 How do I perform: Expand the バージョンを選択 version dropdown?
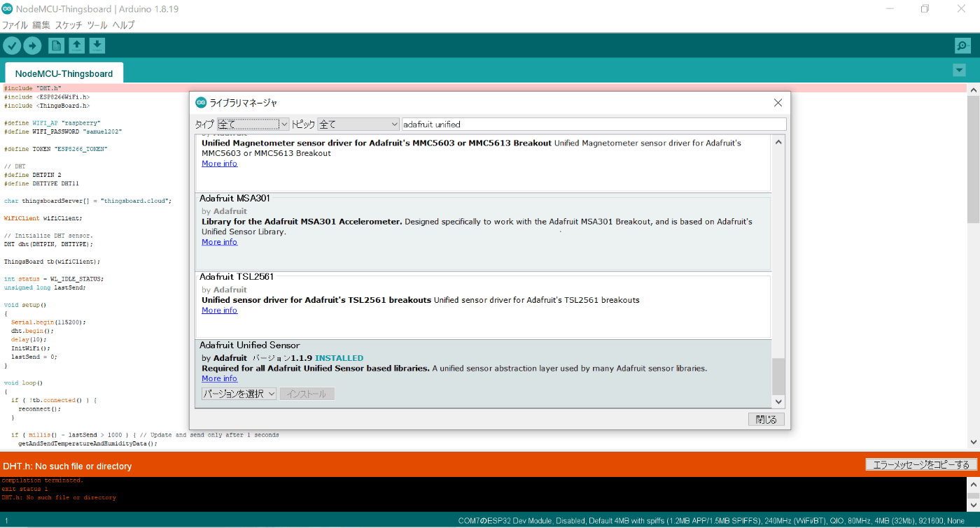[239, 394]
